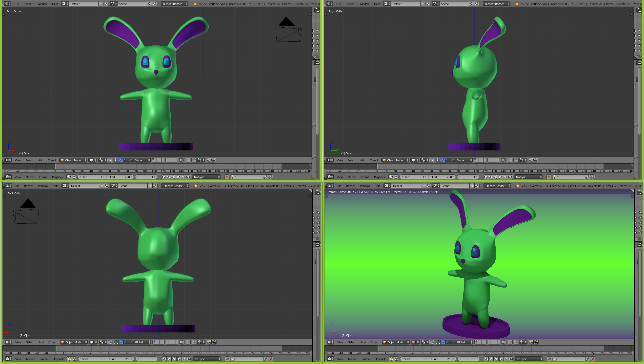Open Render menu in Right Ortho window
The width and height of the screenshot is (644, 364).
350,4
